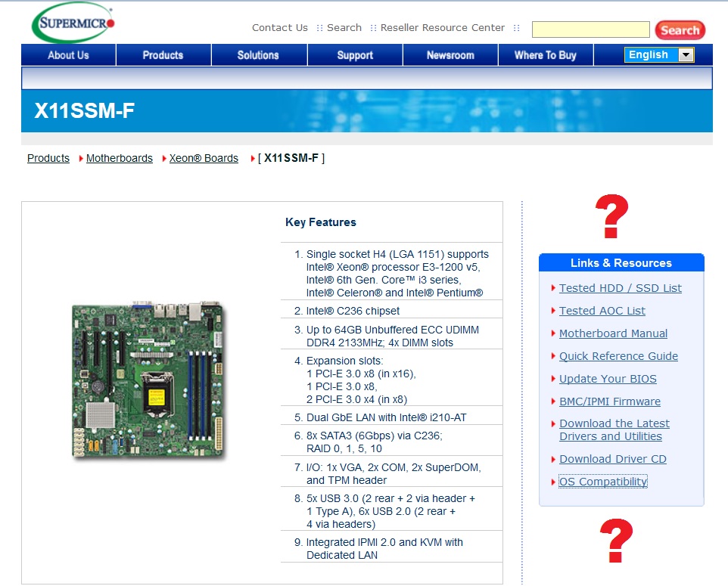Click the X11SSM-F banner title

(x=85, y=111)
